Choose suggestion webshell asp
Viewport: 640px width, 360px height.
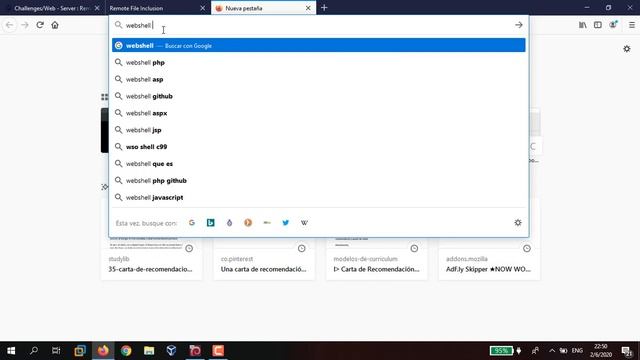pos(319,79)
